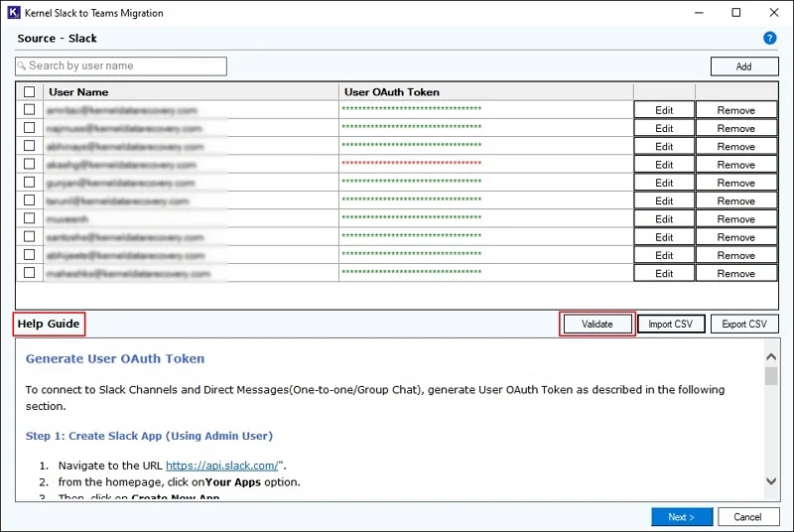Click Remove in the seventh user row
The width and height of the screenshot is (794, 532).
(x=736, y=219)
